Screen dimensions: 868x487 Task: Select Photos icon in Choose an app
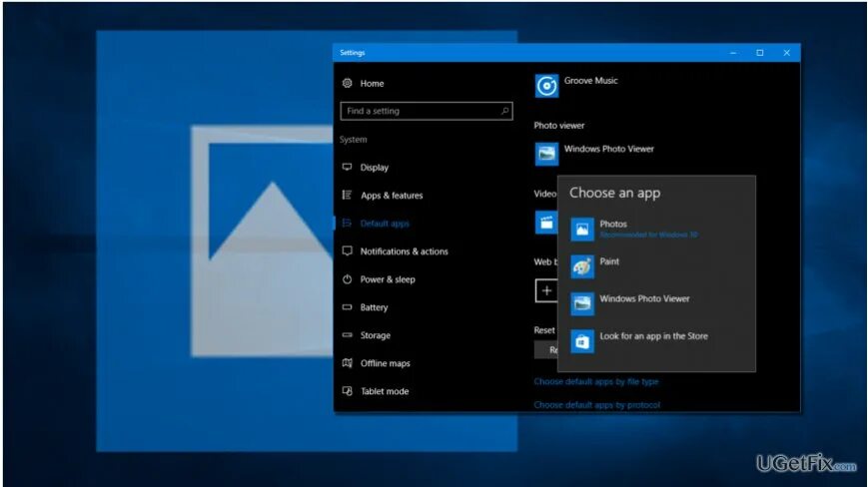pyautogui.click(x=582, y=230)
